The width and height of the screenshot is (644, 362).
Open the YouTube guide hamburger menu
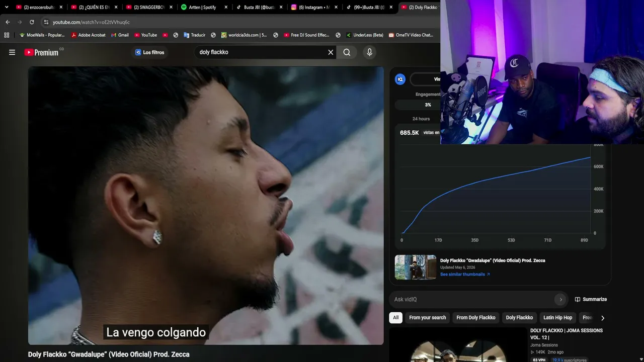[12, 52]
